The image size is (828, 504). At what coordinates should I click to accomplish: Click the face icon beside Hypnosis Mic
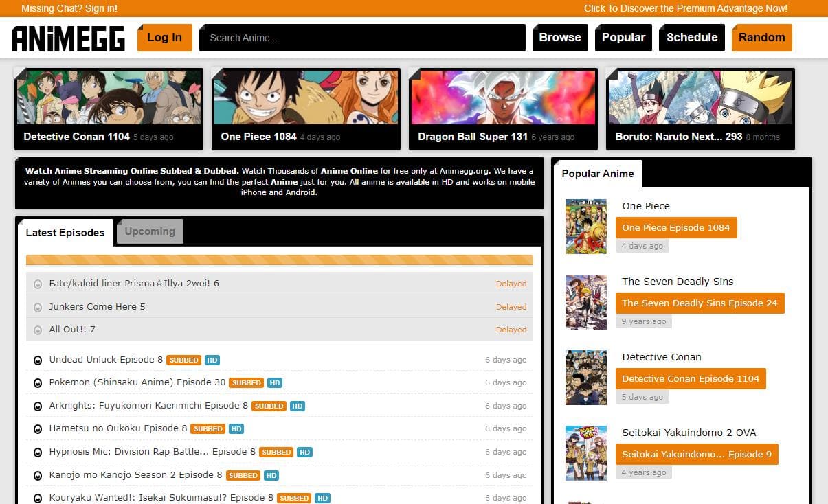pyautogui.click(x=38, y=452)
